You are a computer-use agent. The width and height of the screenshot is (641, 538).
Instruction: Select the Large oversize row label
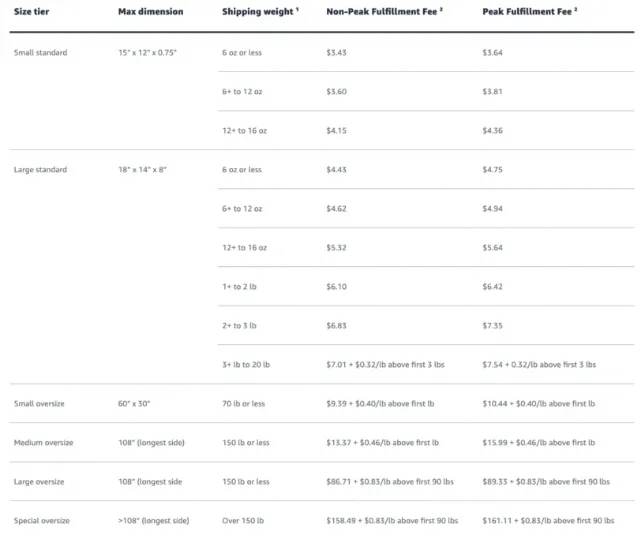(39, 482)
